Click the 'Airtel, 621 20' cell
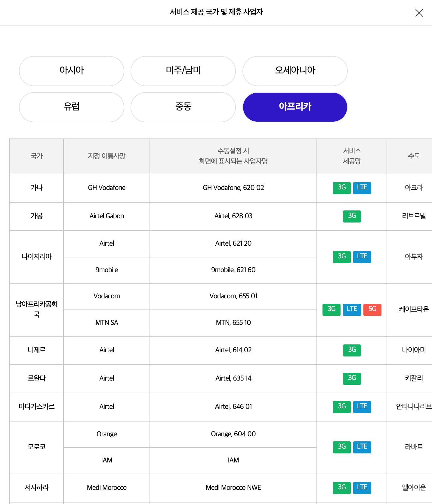432x504 pixels. pyautogui.click(x=233, y=244)
